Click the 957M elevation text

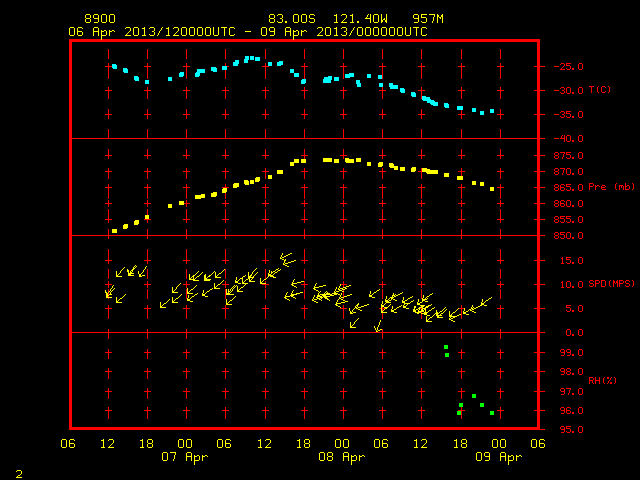[x=428, y=19]
